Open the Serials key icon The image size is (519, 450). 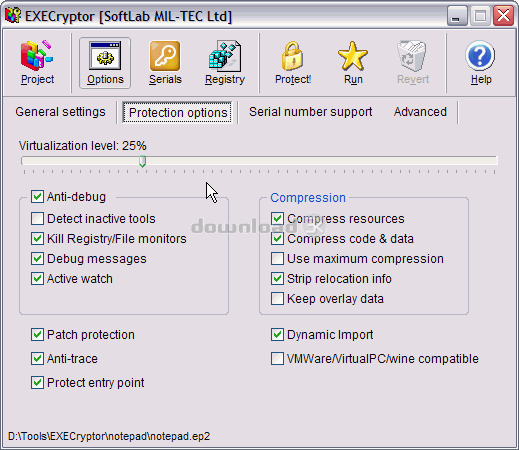click(165, 56)
